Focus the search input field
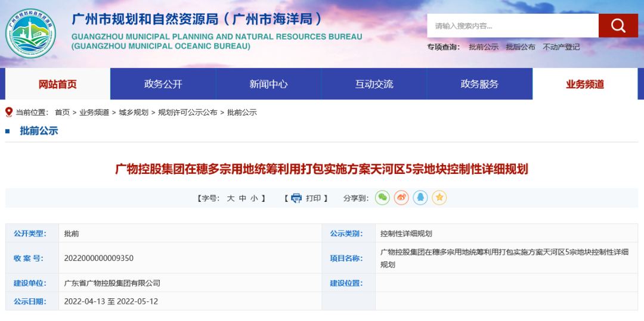This screenshot has width=644, height=321. pyautogui.click(x=513, y=26)
